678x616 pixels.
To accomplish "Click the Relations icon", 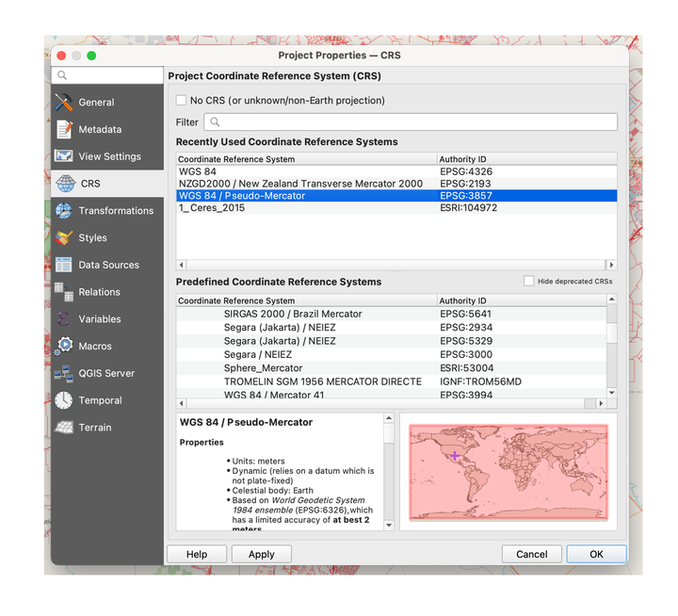I will coord(64,292).
